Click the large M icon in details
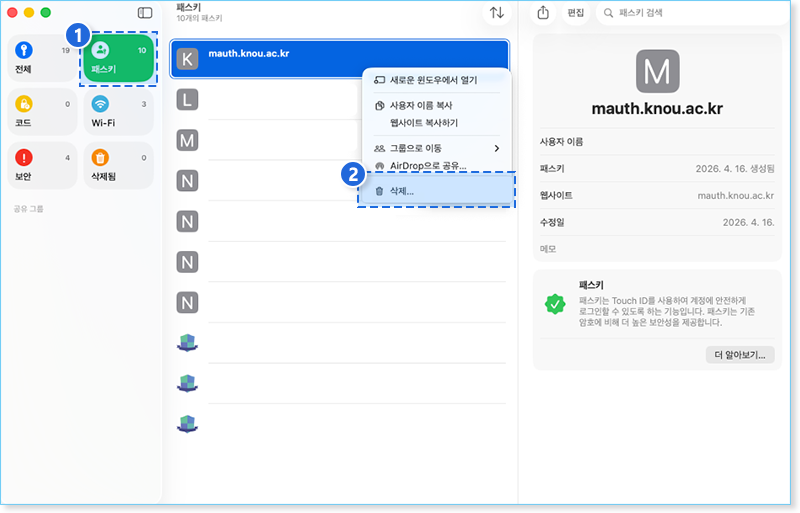The width and height of the screenshot is (800, 513). (x=657, y=71)
